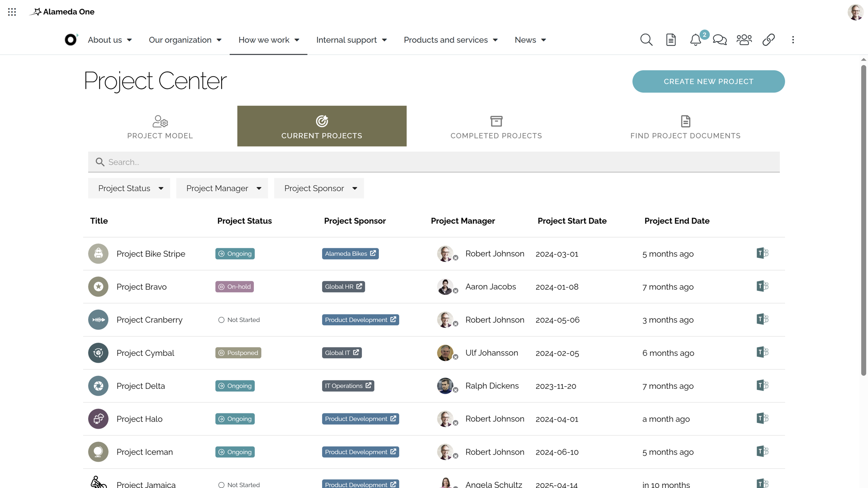Open Ulf Johansson manager profile

pos(492,353)
